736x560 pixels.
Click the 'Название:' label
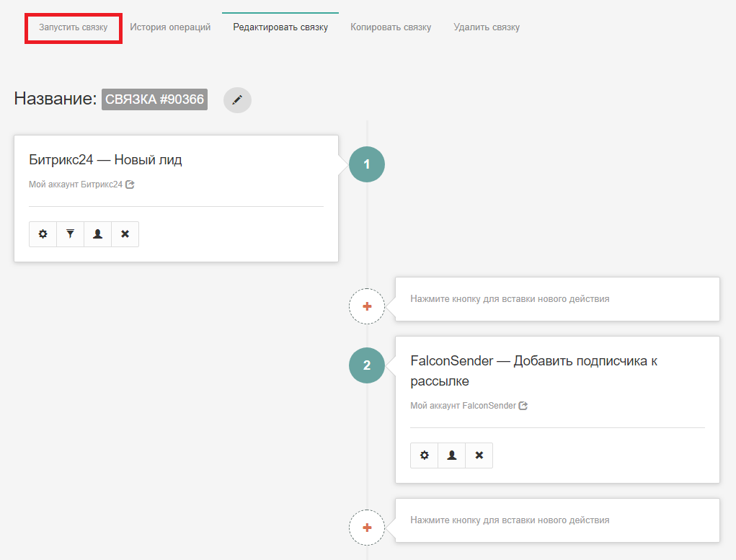(56, 99)
